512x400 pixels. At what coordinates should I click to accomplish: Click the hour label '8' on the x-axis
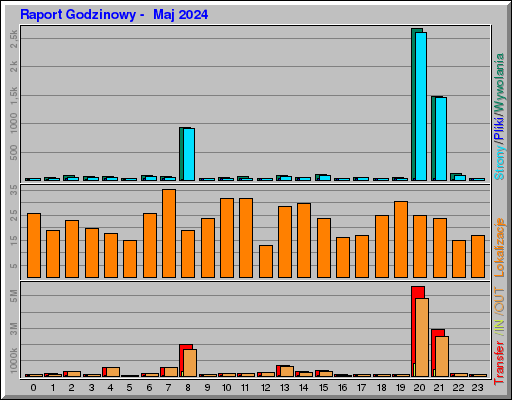188,388
